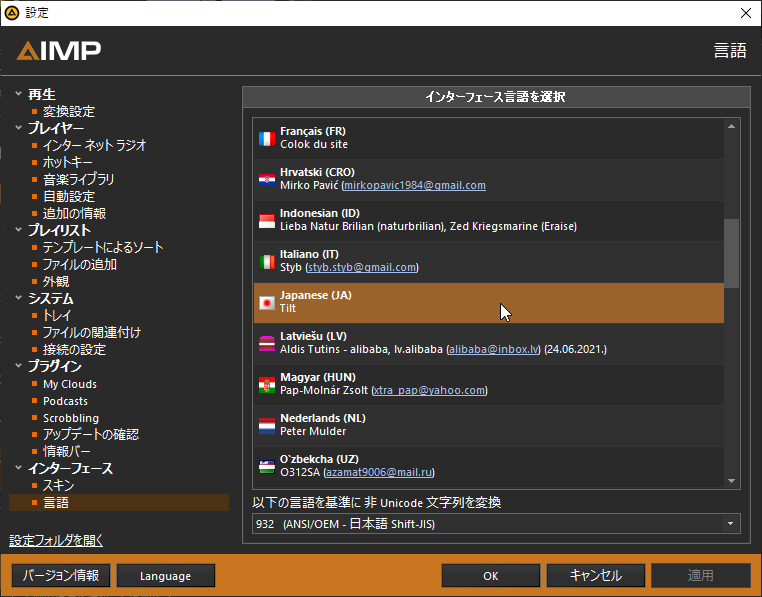Collapse the 再生 tree section

pyautogui.click(x=18, y=93)
